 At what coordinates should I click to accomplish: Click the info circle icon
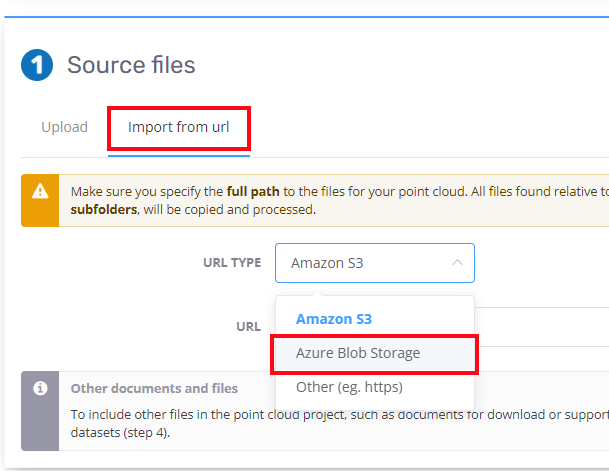tap(40, 388)
